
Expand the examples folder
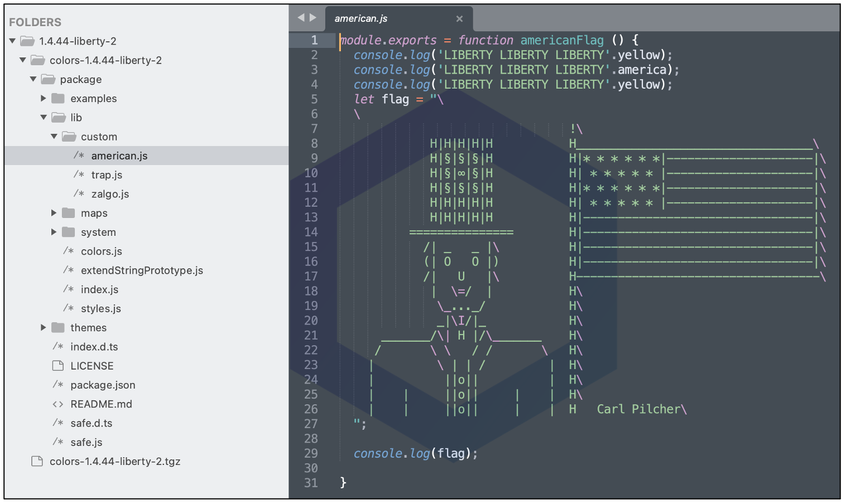44,99
